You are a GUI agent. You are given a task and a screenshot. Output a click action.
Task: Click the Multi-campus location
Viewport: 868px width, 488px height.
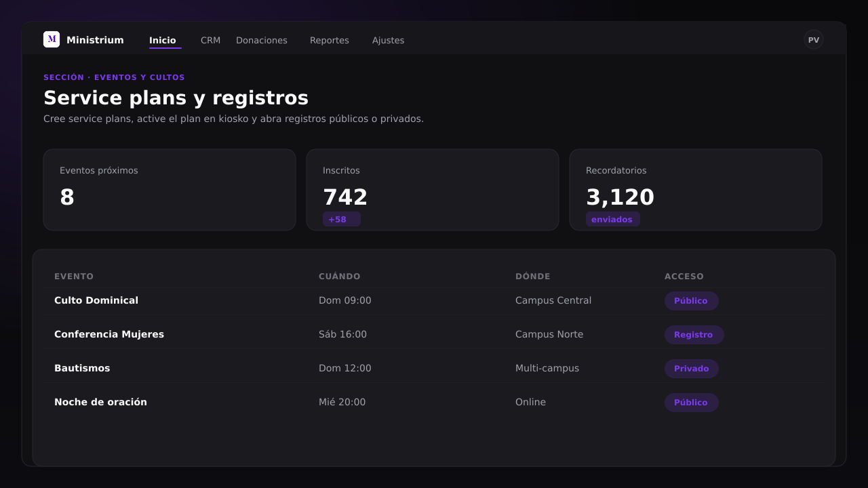click(x=547, y=368)
